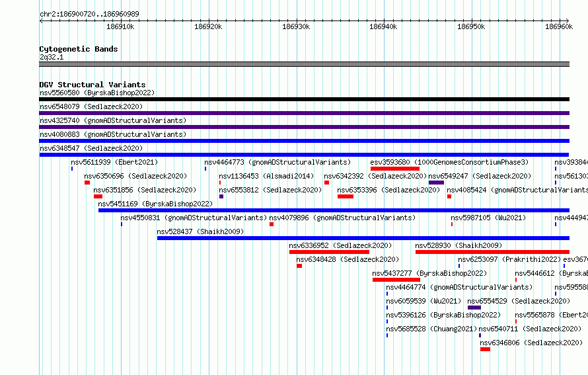This screenshot has width=588, height=375.
Task: Click the purple nsv6549247 variant bar
Action: tap(436, 183)
